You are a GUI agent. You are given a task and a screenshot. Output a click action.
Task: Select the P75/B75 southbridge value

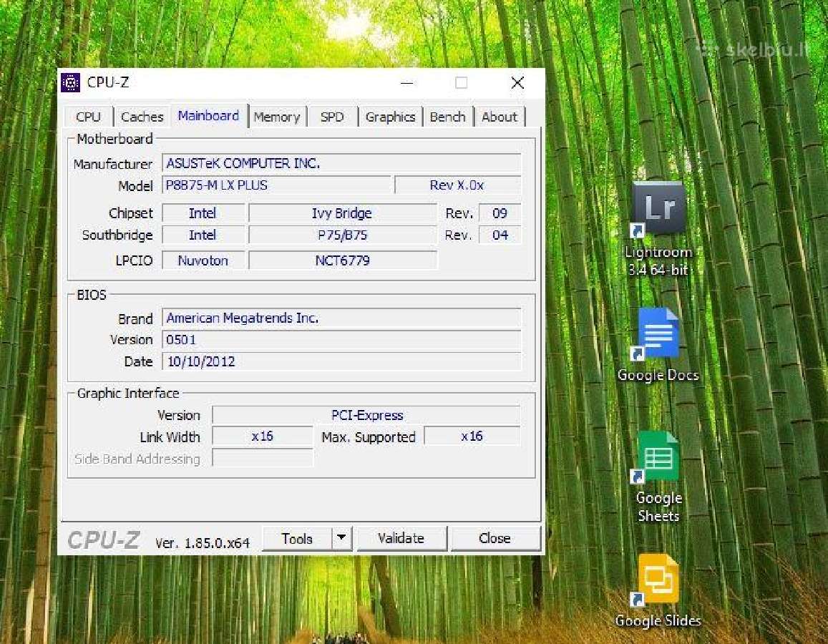click(342, 235)
